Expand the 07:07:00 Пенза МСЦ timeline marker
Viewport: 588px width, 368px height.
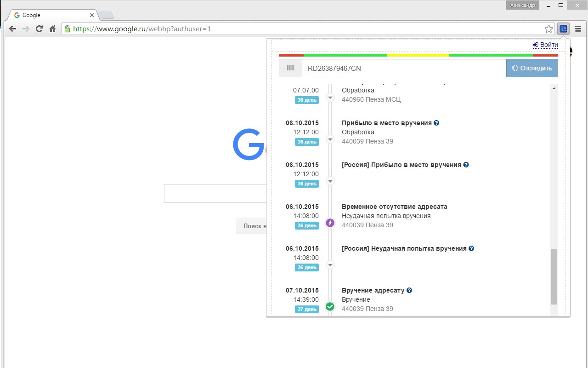330,97
